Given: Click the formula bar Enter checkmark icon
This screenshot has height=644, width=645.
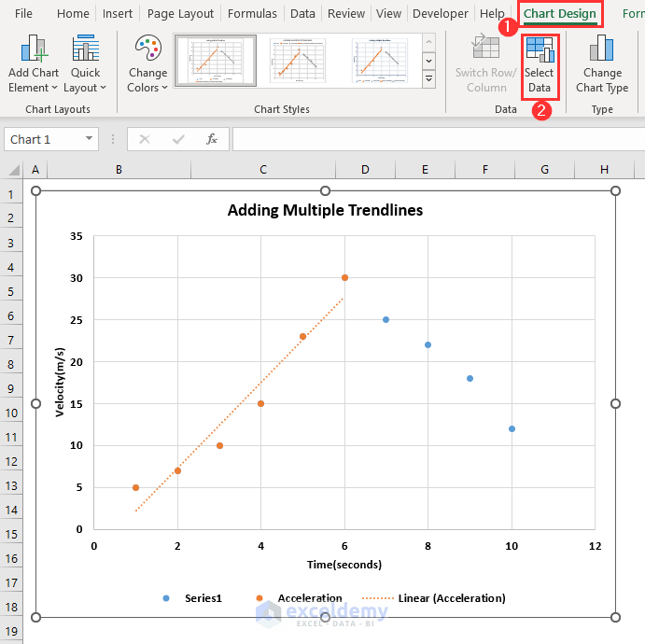Looking at the screenshot, I should click(x=178, y=140).
